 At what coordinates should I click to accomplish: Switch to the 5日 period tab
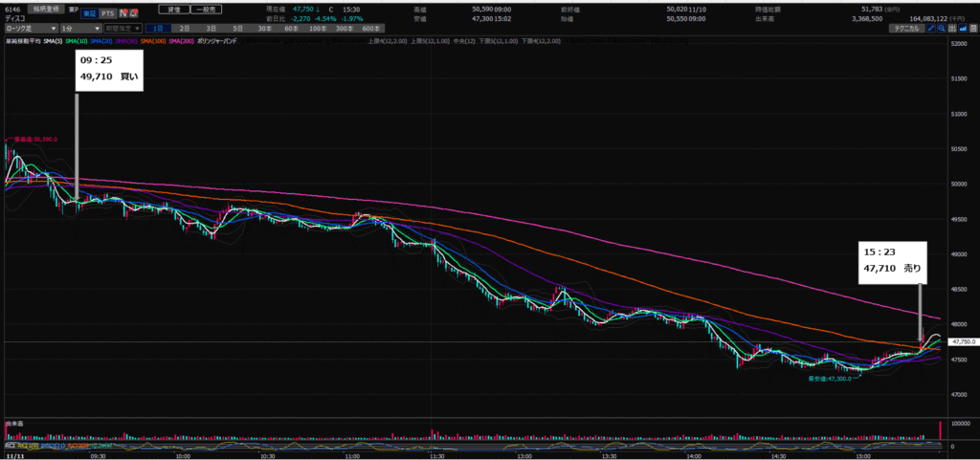tap(236, 30)
